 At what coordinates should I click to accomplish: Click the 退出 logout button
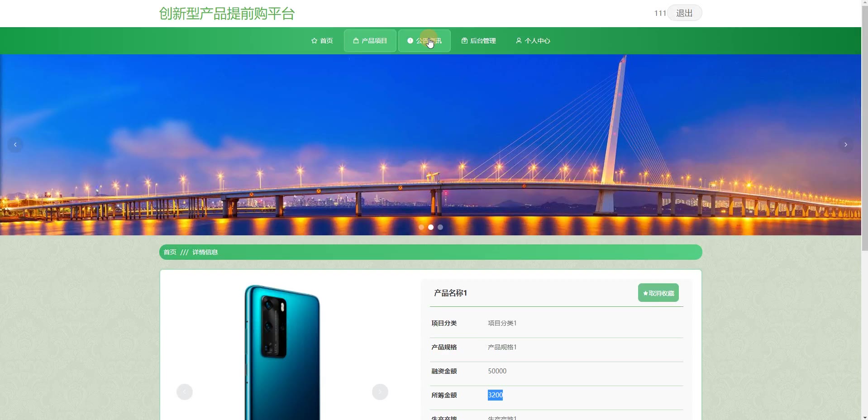click(x=684, y=13)
